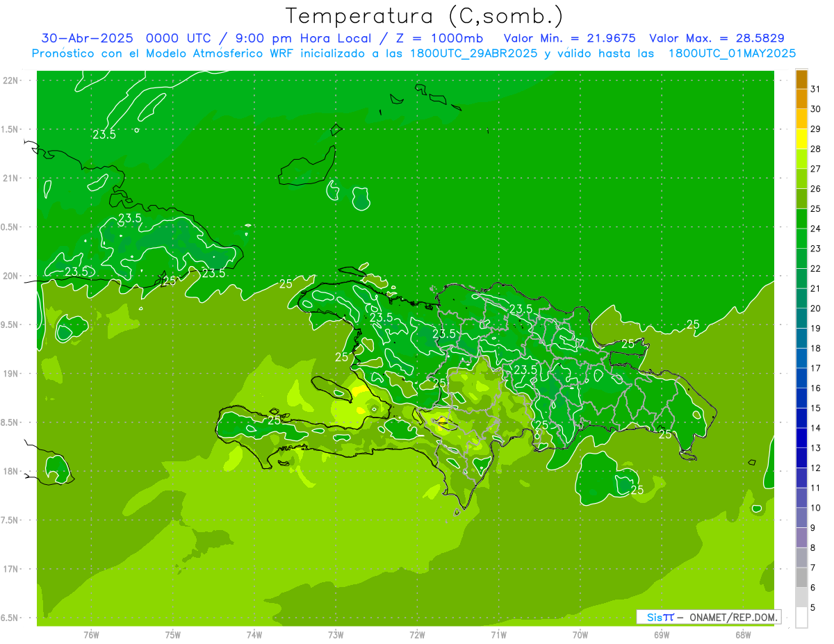The width and height of the screenshot is (834, 644).
Task: Click the 74W longitude axis label
Action: point(254,635)
